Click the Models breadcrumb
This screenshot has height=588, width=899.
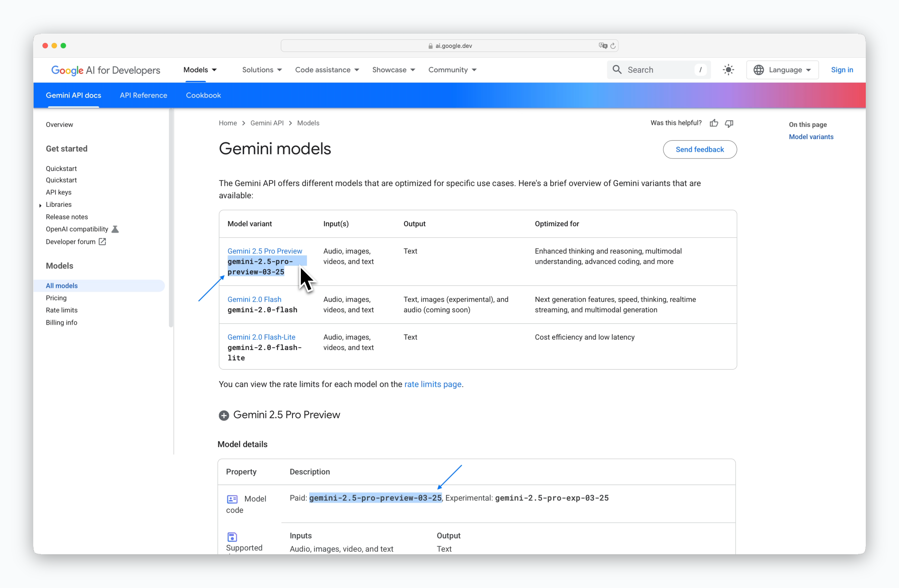[x=308, y=123]
